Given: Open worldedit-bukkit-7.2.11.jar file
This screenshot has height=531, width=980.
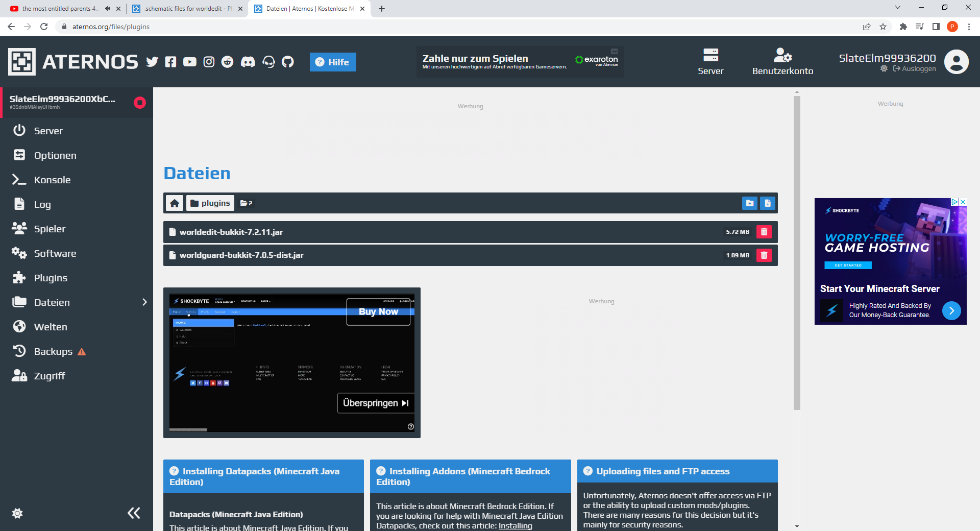Looking at the screenshot, I should 231,232.
